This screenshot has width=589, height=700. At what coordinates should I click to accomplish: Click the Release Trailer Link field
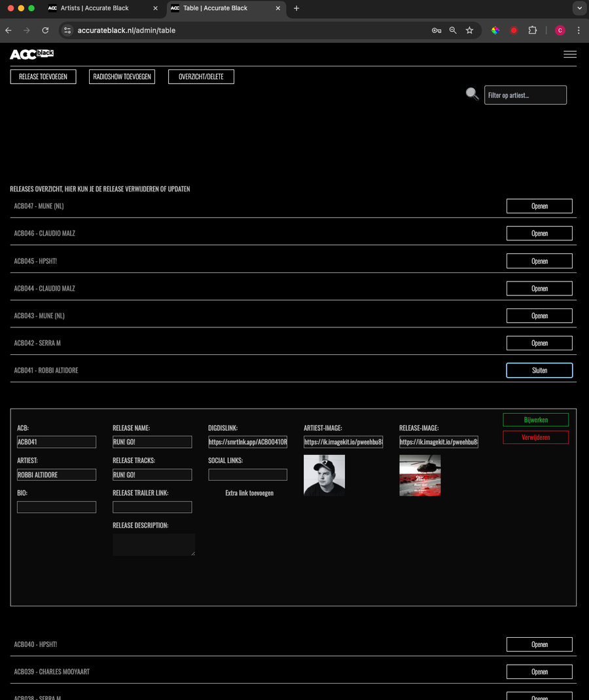tap(152, 507)
